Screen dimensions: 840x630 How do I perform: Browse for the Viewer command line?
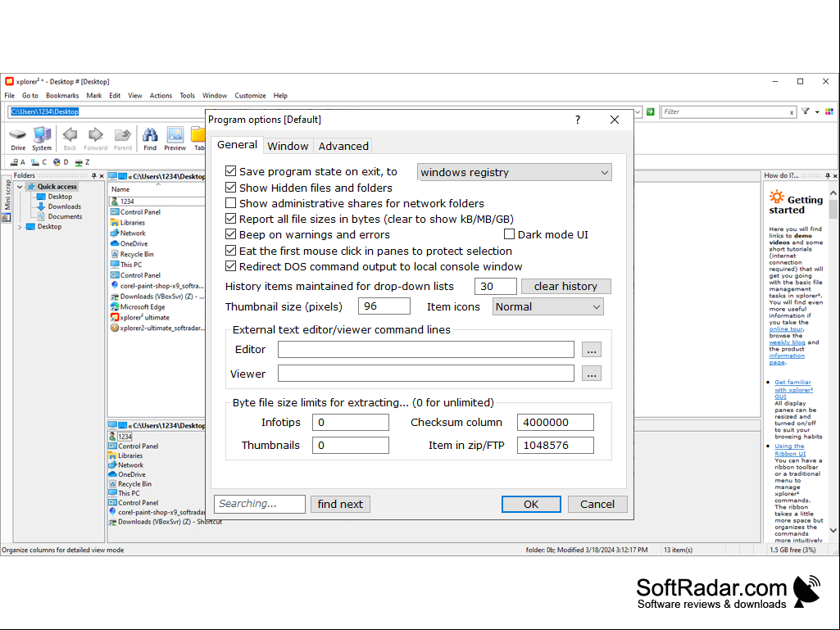592,374
